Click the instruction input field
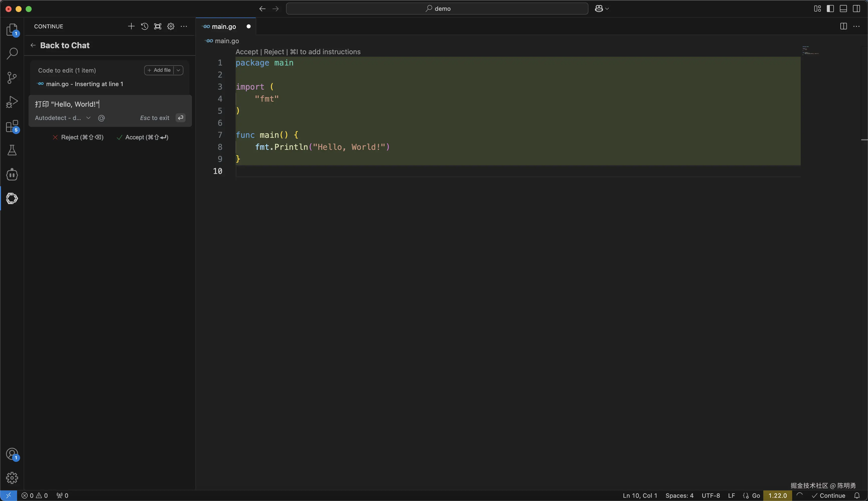The image size is (868, 501). [x=110, y=104]
